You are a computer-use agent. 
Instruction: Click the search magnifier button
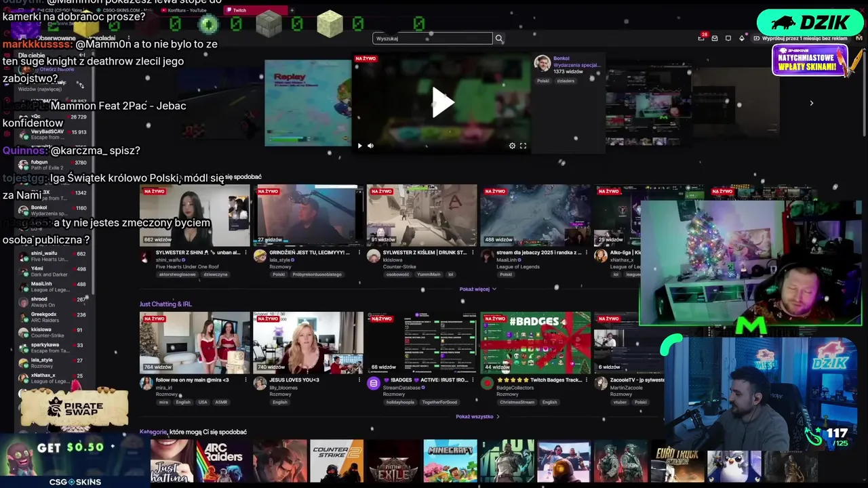point(499,39)
